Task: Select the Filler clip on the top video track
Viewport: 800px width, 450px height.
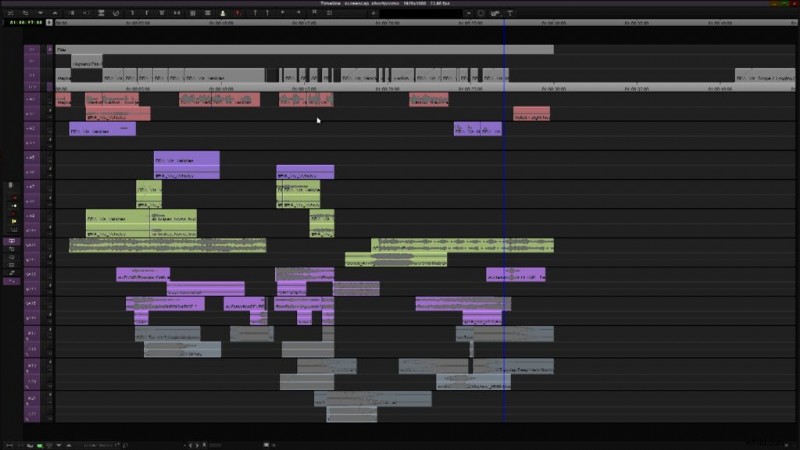Action: (x=304, y=49)
